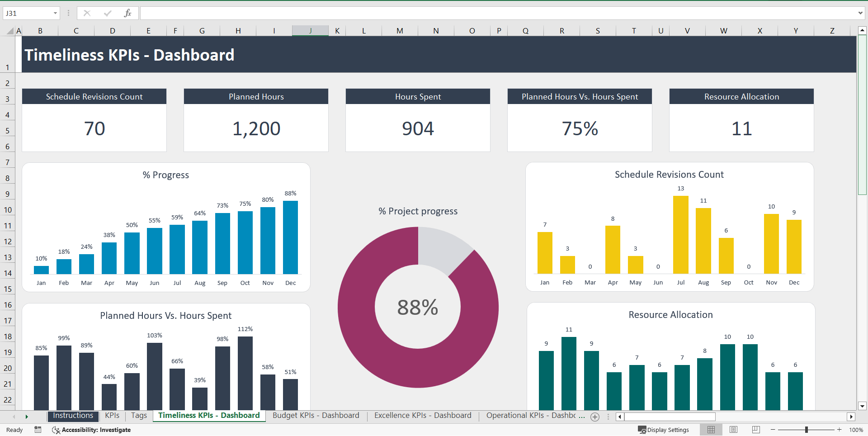Switch to Page Layout view icon
This screenshot has width=868, height=436.
[x=733, y=430]
